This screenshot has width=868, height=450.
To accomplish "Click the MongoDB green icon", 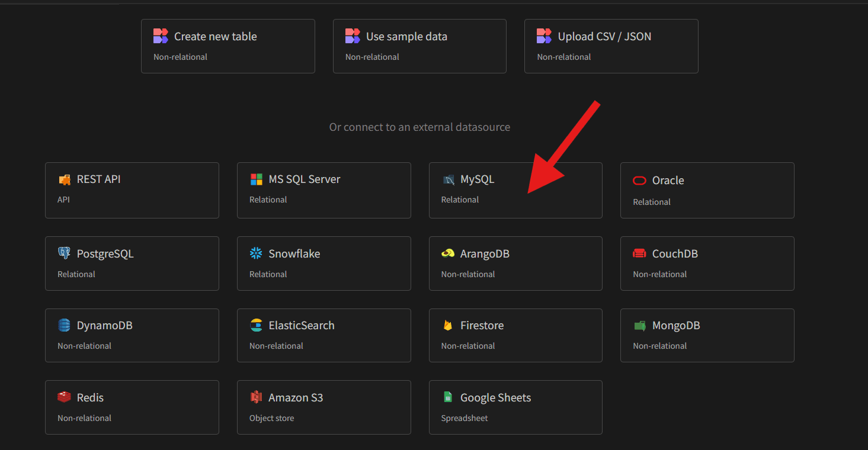I will coord(639,325).
